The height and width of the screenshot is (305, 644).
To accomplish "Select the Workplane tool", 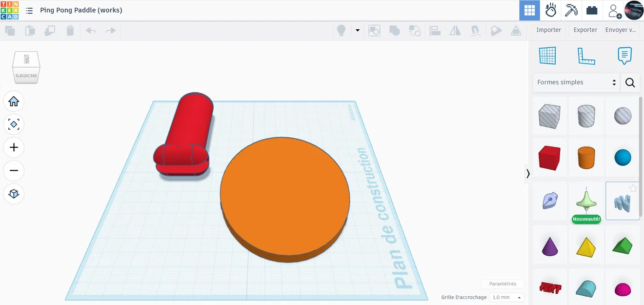I will (548, 55).
